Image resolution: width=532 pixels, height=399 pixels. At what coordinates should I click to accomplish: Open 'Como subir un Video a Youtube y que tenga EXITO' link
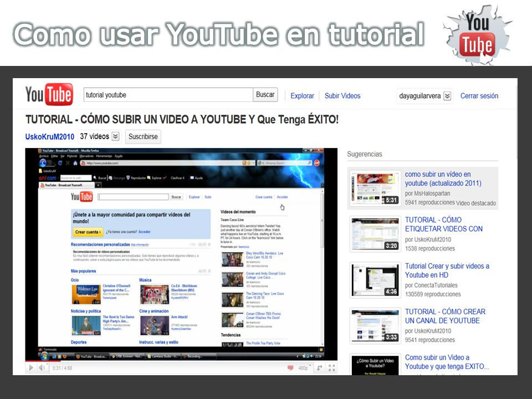[x=447, y=362]
